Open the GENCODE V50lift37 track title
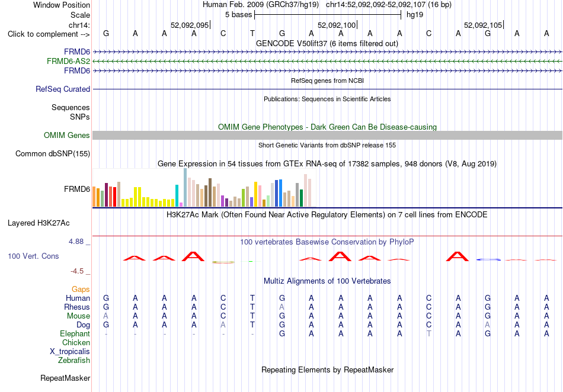The image size is (563, 392). point(327,44)
